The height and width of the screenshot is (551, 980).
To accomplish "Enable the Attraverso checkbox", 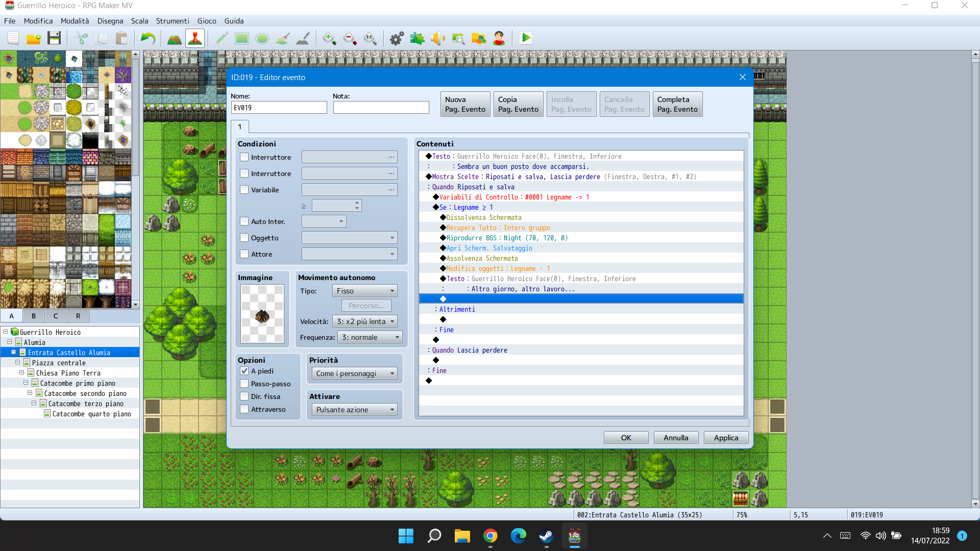I will click(244, 409).
